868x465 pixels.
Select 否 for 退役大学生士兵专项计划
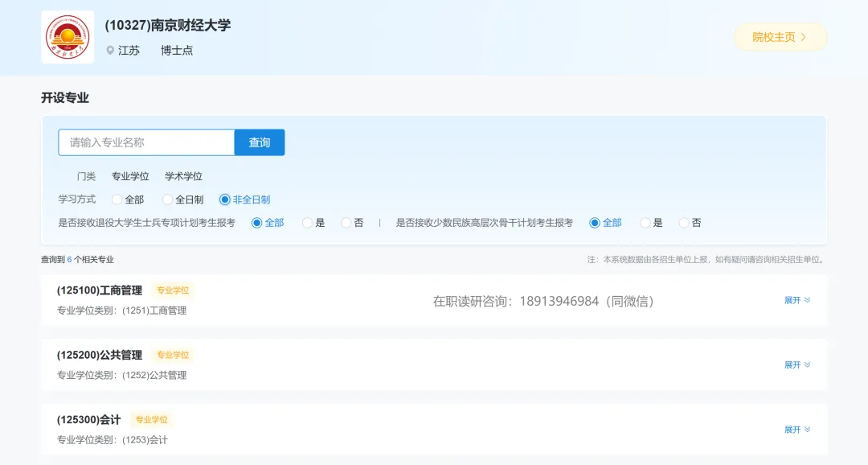pyautogui.click(x=346, y=223)
